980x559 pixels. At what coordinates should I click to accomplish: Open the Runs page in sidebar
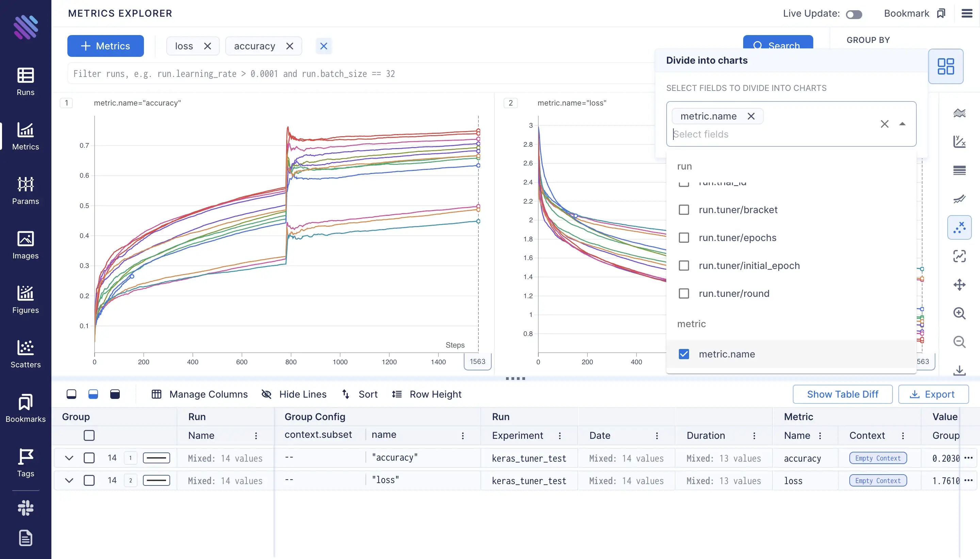click(x=25, y=81)
